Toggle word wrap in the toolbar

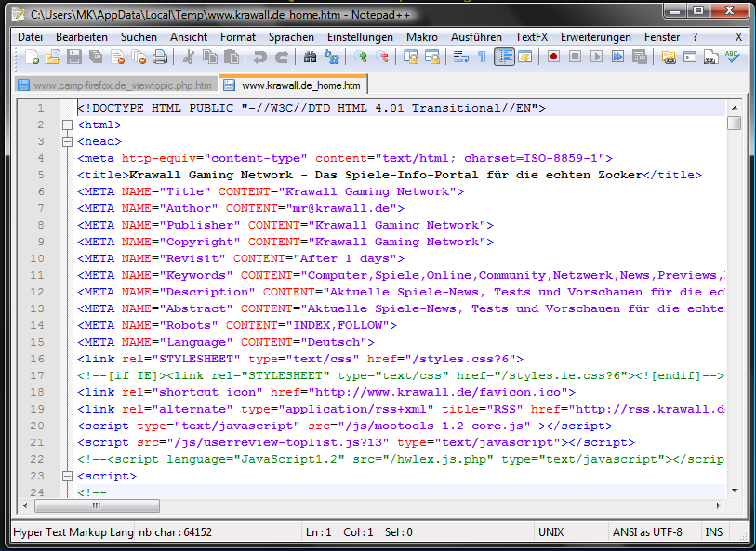(460, 58)
